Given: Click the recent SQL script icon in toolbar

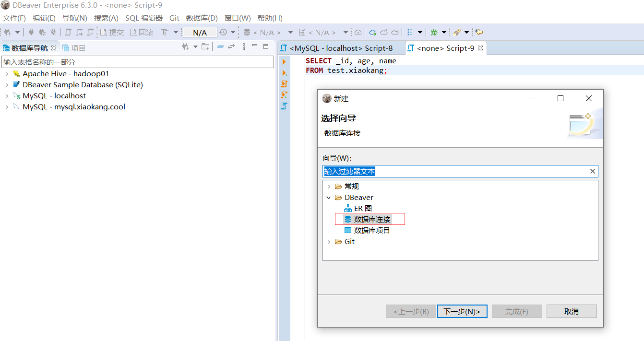Looking at the screenshot, I should (79, 32).
